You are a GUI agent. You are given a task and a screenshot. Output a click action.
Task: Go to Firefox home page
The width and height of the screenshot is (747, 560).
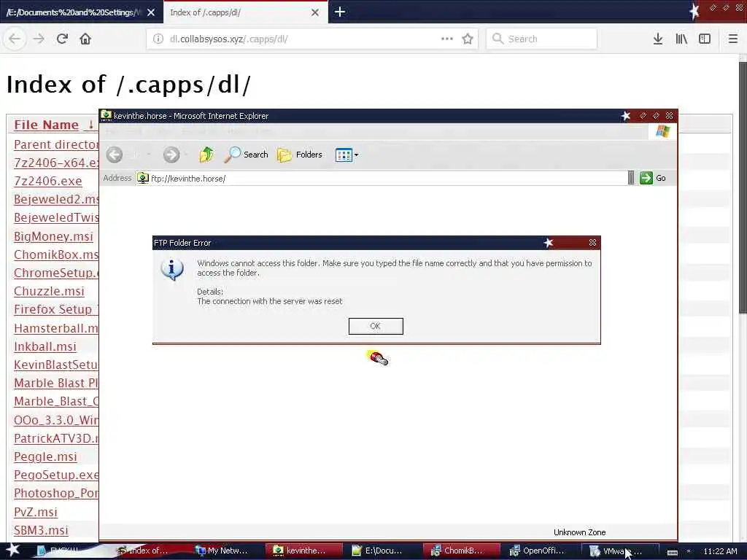(x=85, y=39)
